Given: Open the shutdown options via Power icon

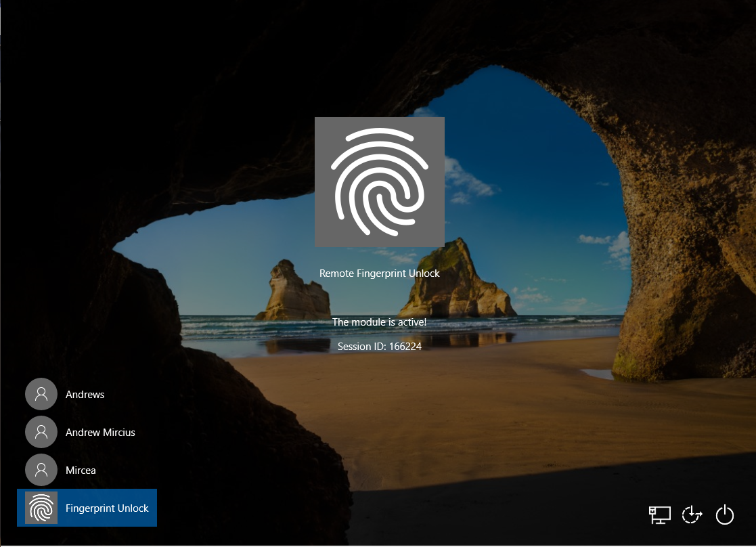Looking at the screenshot, I should (x=724, y=515).
